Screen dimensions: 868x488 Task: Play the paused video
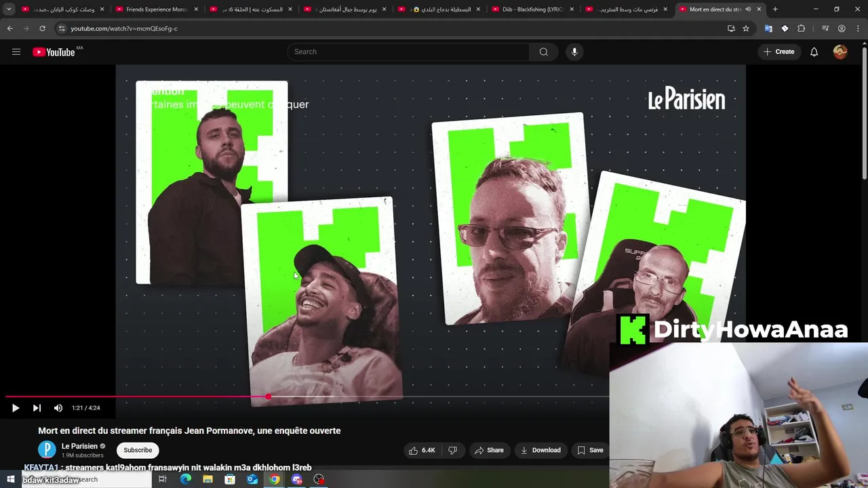coord(15,408)
